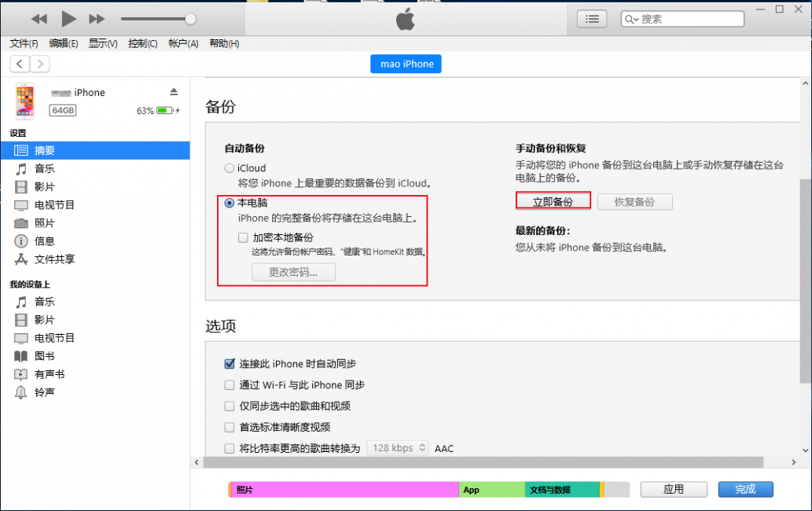Eject the iPhone using the eject icon

(174, 92)
